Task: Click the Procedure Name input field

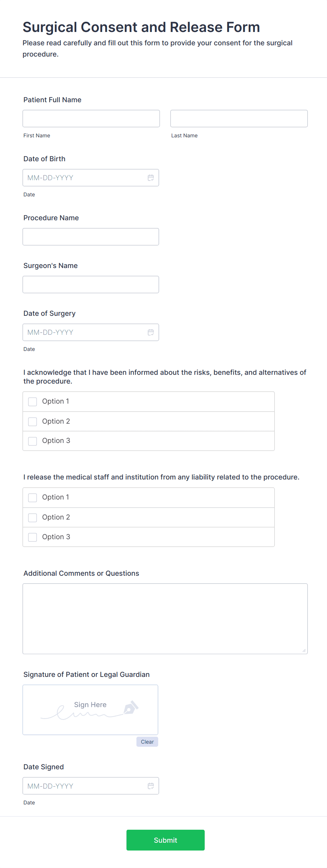Action: point(91,236)
